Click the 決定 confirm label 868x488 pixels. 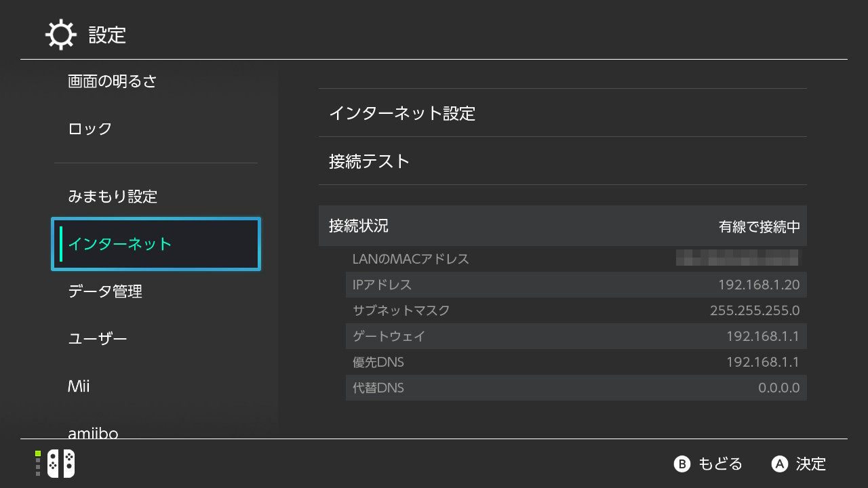811,464
